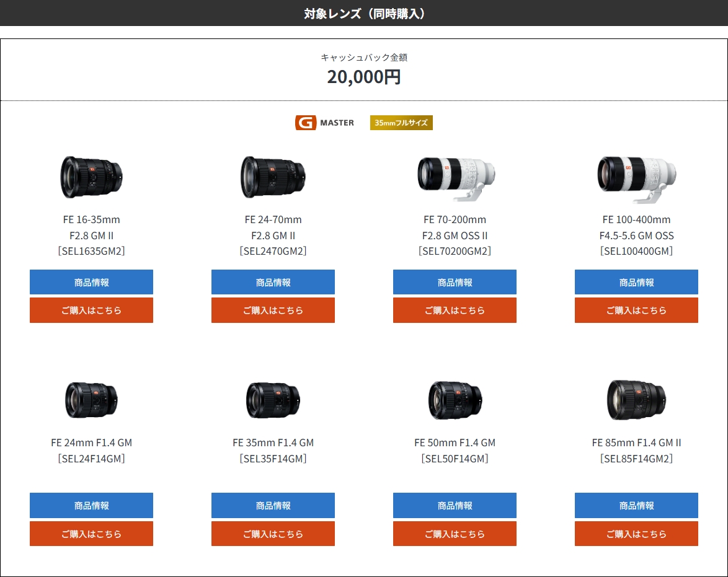Click the FE 24mm F1.4 GM lens image
Viewport: 728px width, 577px height.
91,400
